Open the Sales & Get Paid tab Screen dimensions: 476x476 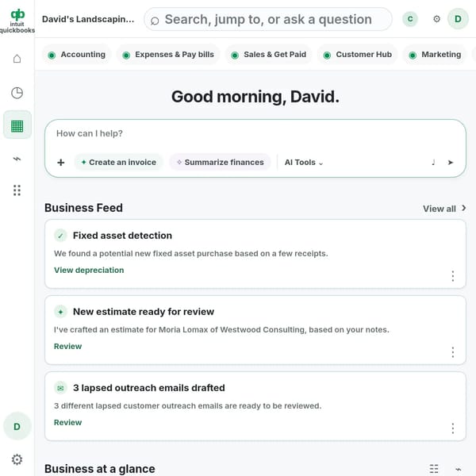coord(269,55)
